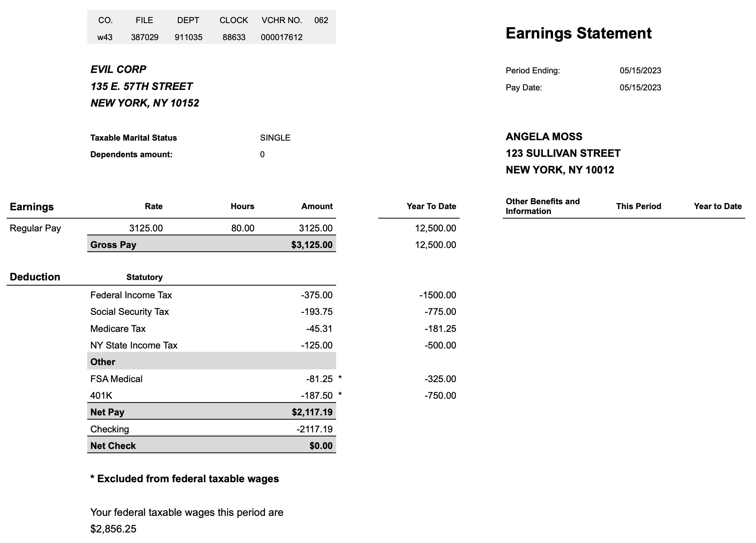This screenshot has height=543, width=756.
Task: Click the Amount column header
Action: coord(317,206)
